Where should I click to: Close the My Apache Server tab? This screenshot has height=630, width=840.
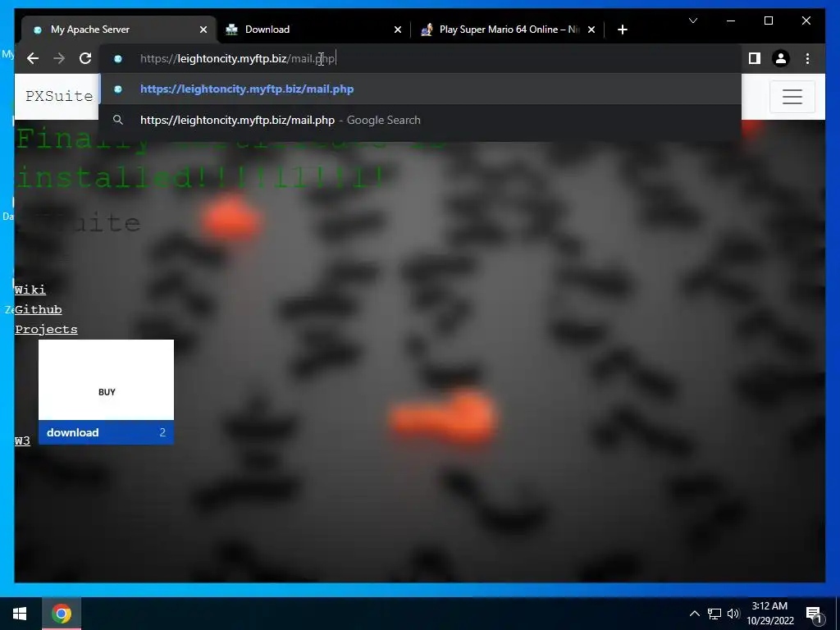click(203, 30)
